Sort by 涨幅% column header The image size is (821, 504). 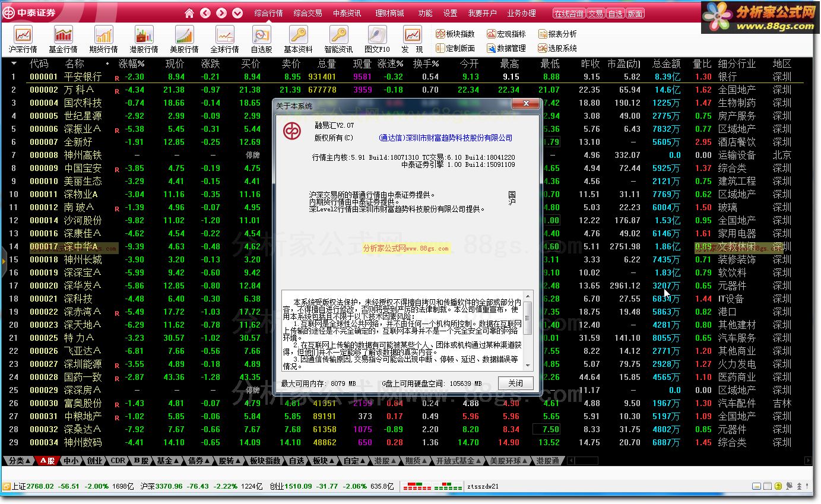132,64
